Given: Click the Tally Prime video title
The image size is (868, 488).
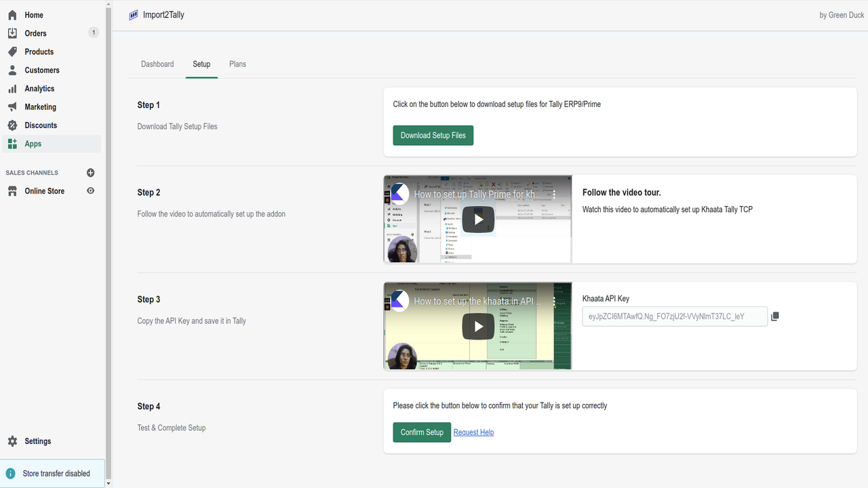Looking at the screenshot, I should (x=477, y=194).
